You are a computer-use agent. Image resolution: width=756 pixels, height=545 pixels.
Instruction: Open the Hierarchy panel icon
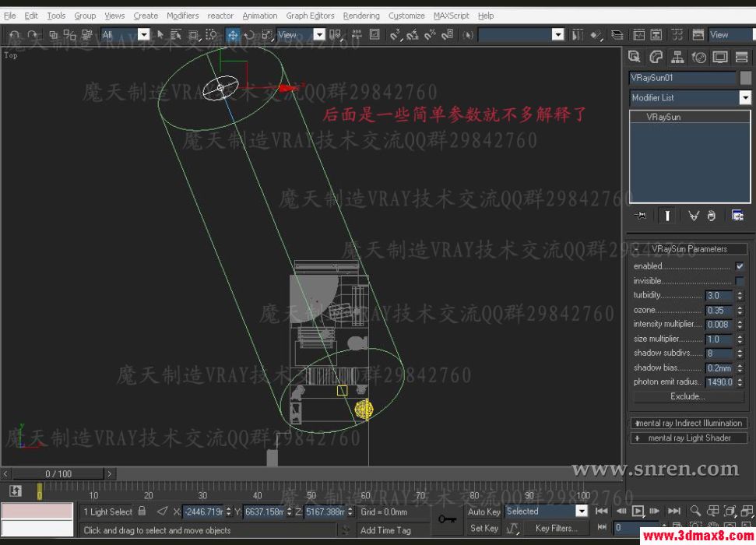pos(678,56)
